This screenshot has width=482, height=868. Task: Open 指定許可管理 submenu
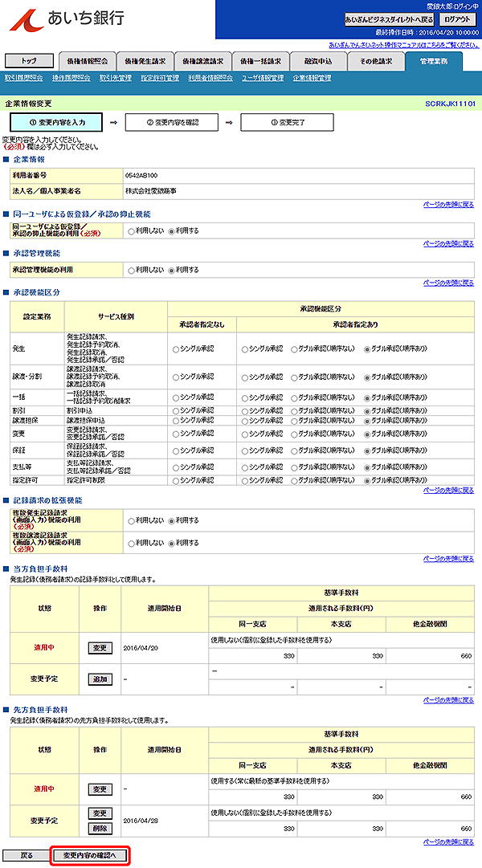(160, 78)
